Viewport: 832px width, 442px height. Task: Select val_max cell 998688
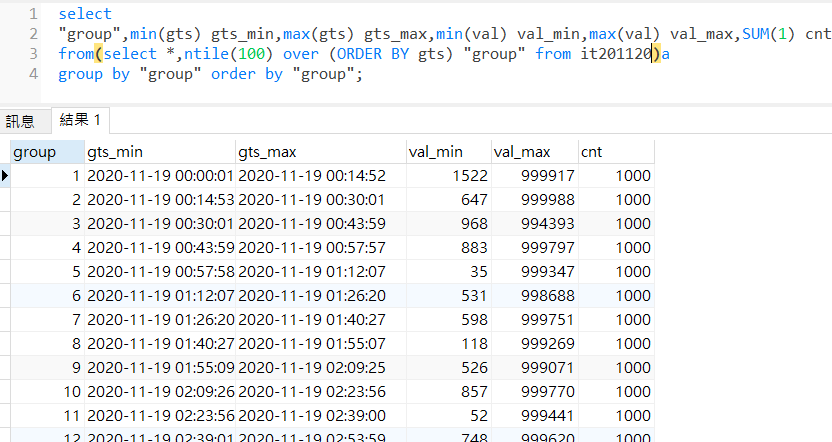pos(534,296)
